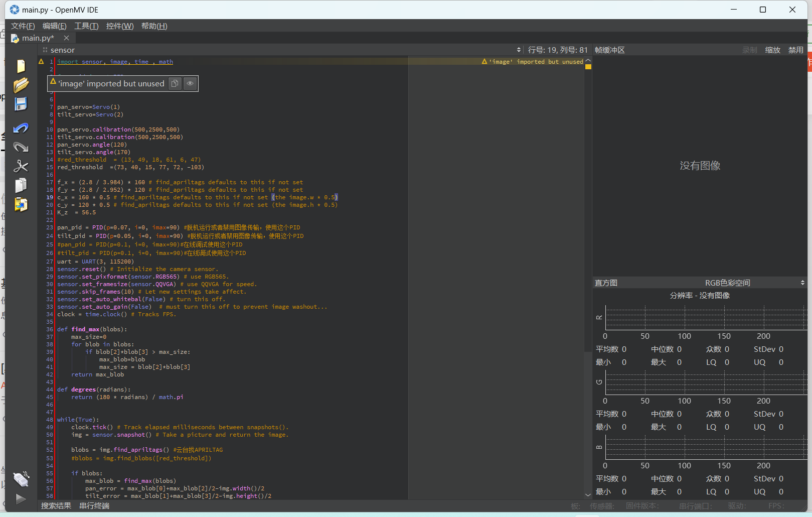Click the 录制 button in frame buffer

[750, 50]
